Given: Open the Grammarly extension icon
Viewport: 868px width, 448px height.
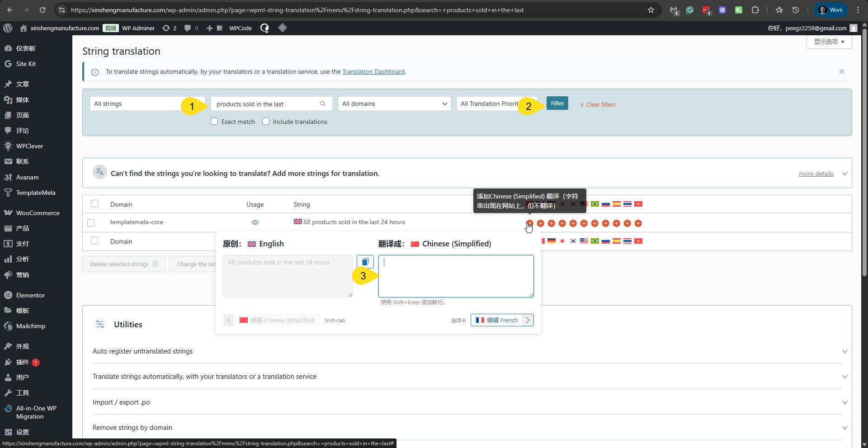Looking at the screenshot, I should pyautogui.click(x=690, y=10).
